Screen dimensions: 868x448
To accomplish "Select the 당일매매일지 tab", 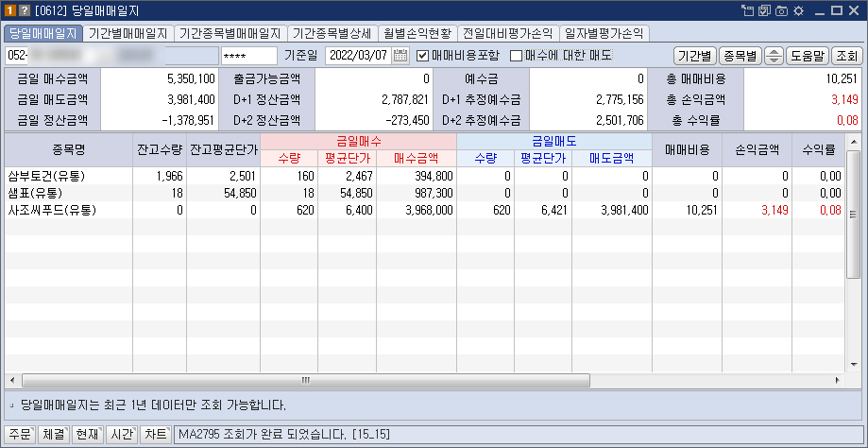I will (x=43, y=33).
